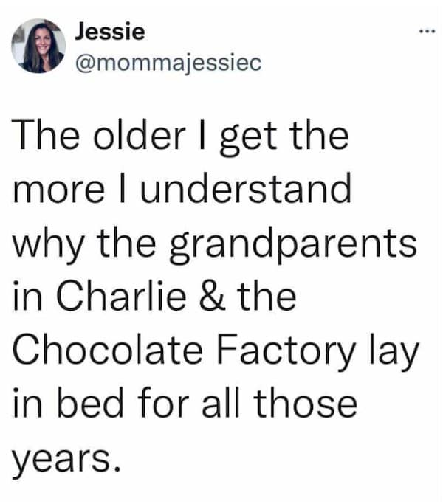Screen dimensions: 443x504
Task: Click the word "more" in the second line
Action: [x=58, y=190]
